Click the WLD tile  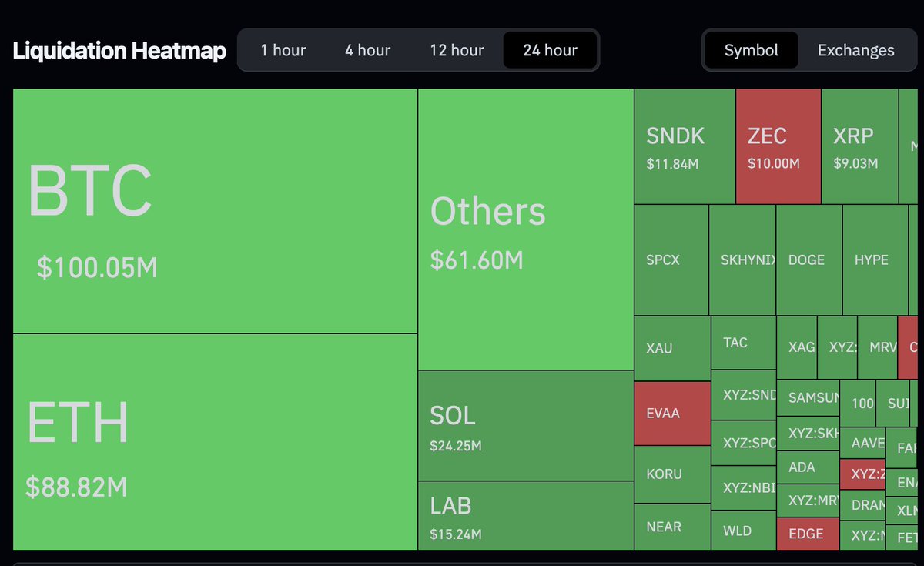744,531
